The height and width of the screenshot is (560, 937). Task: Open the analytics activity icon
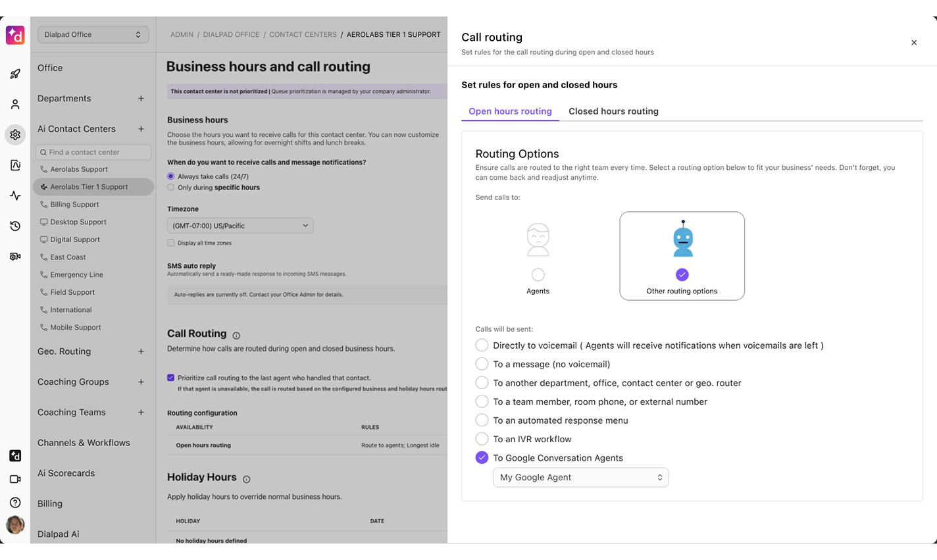pos(14,195)
